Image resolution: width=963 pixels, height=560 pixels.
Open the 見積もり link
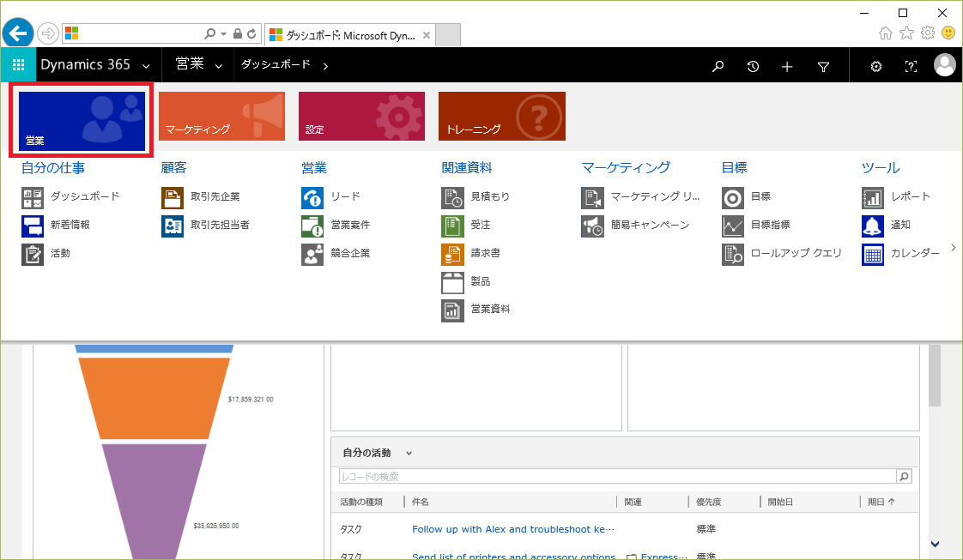[x=490, y=197]
